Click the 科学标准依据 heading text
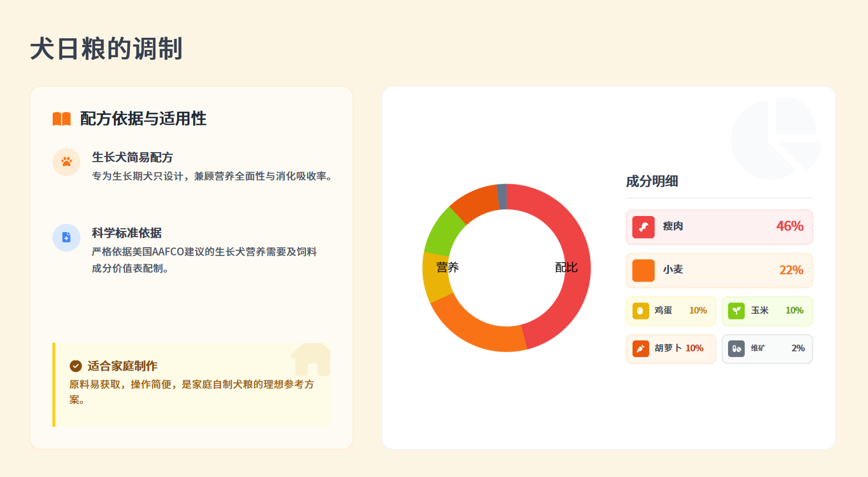Screen dimensions: 868x477 [127, 233]
